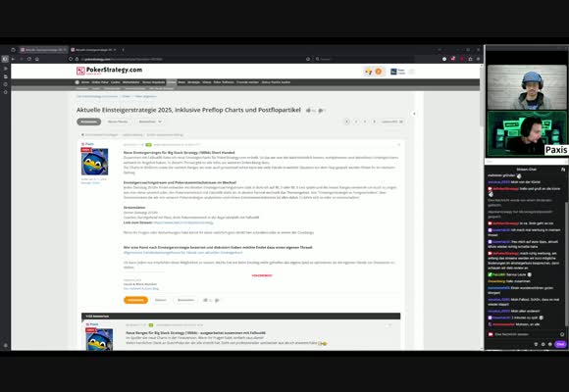Screen dimensions: 569x392
Task: Bookmark the page with the address bar star
Action: (x=308, y=59)
